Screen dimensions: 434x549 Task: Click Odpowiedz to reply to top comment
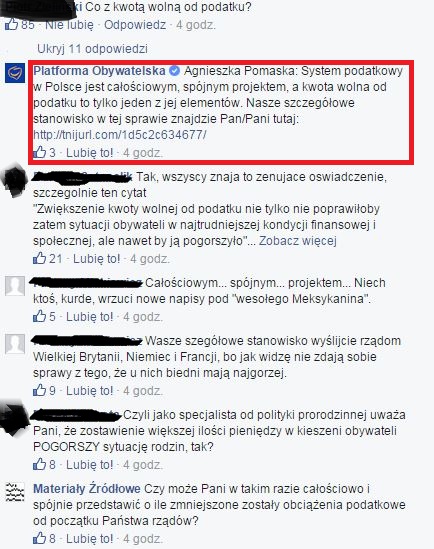(135, 25)
